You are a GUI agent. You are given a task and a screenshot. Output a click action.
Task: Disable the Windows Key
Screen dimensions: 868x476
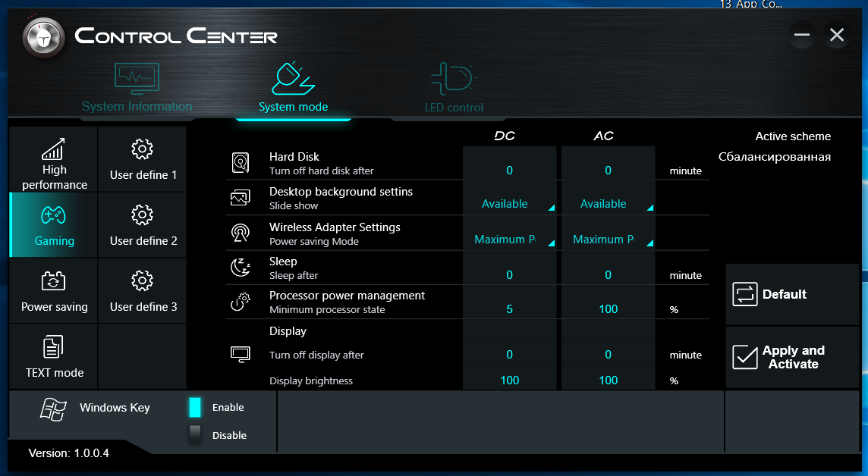(195, 435)
